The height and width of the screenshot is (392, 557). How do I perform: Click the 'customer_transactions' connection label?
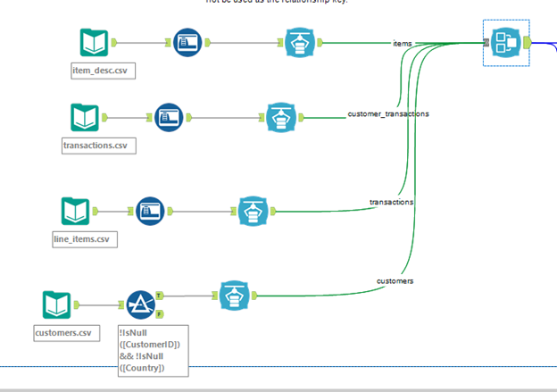tap(388, 114)
